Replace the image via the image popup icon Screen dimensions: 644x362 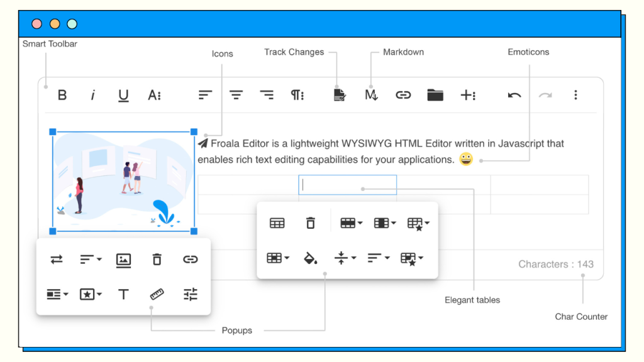[124, 260]
